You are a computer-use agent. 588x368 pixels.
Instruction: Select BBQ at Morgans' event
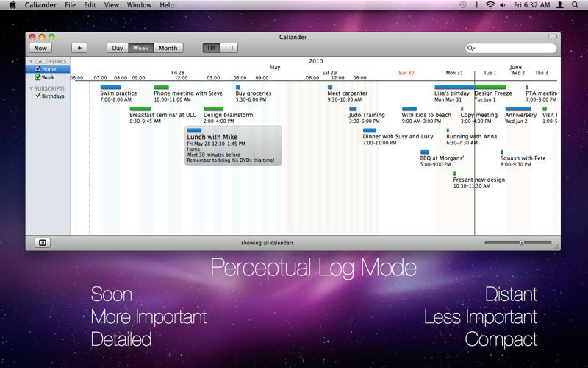[x=442, y=158]
